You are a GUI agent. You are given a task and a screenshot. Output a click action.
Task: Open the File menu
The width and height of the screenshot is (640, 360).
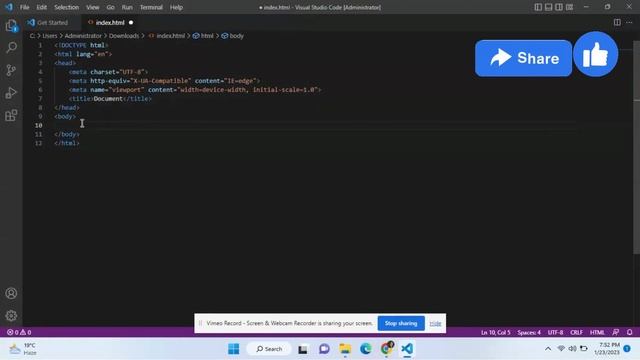(x=24, y=7)
